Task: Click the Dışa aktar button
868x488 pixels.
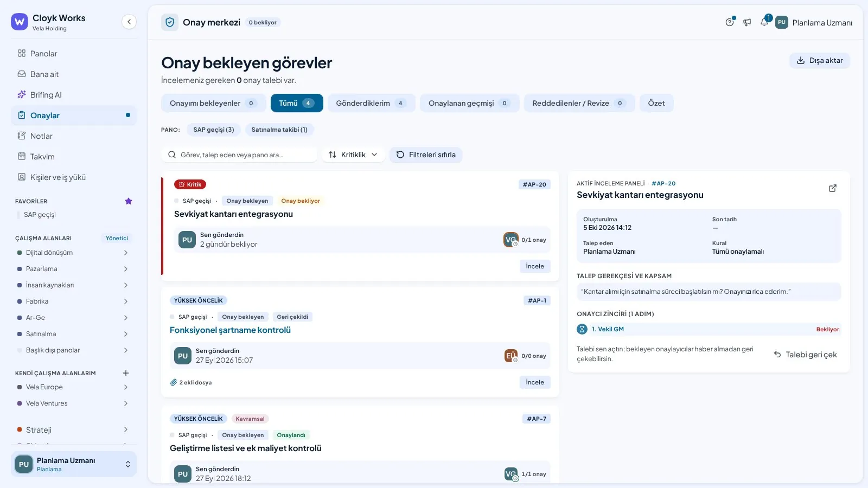Action: tap(819, 60)
